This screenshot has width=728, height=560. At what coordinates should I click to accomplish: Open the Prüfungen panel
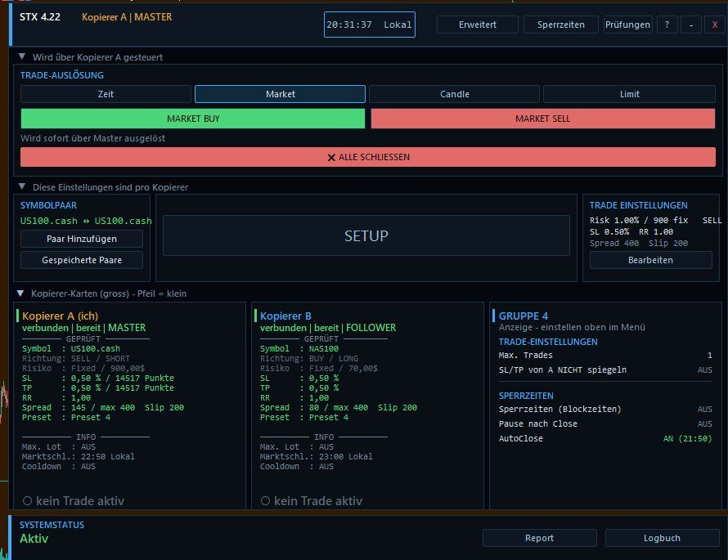(x=627, y=25)
